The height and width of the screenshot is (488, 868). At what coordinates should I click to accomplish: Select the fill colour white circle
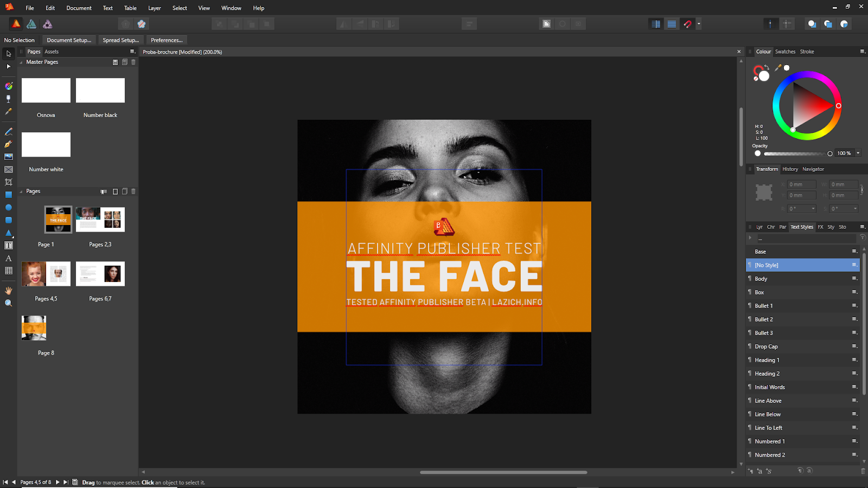point(764,76)
